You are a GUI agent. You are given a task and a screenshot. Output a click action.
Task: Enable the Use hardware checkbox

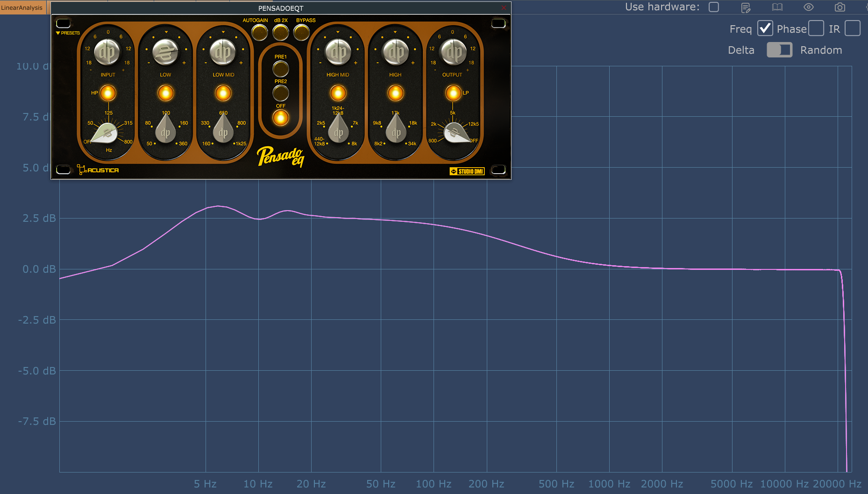(713, 7)
